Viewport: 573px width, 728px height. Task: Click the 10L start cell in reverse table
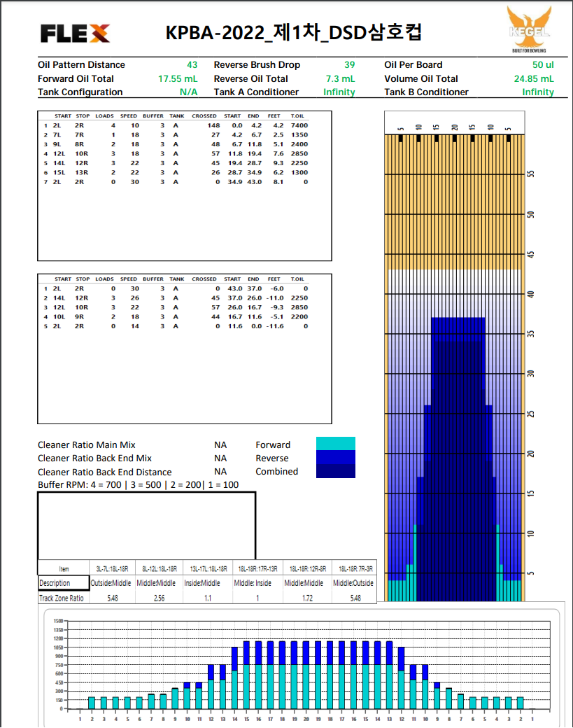[59, 316]
